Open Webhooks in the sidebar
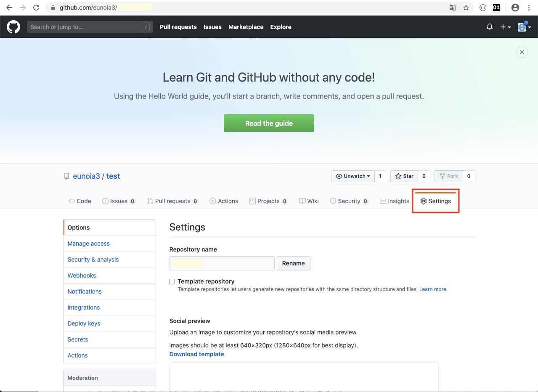This screenshot has height=392, width=538. click(x=109, y=275)
